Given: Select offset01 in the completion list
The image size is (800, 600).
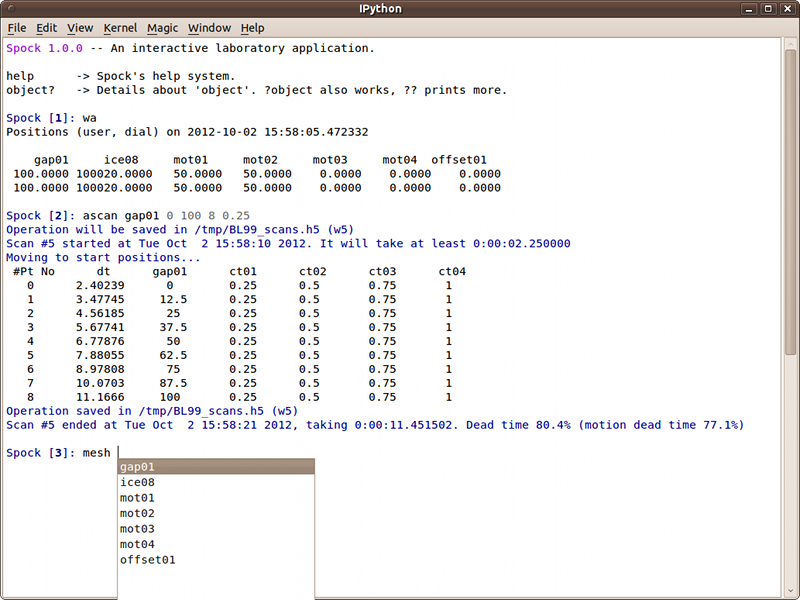Looking at the screenshot, I should pyautogui.click(x=216, y=560).
